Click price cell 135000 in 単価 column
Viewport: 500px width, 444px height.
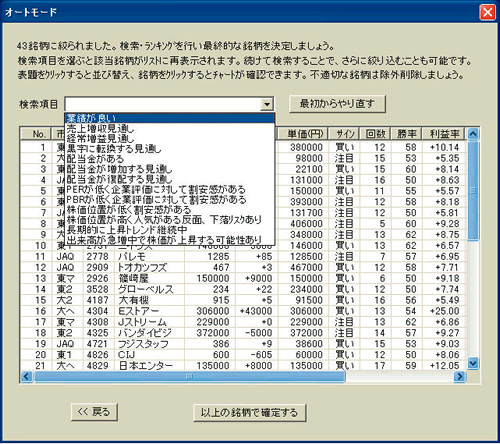tap(306, 365)
